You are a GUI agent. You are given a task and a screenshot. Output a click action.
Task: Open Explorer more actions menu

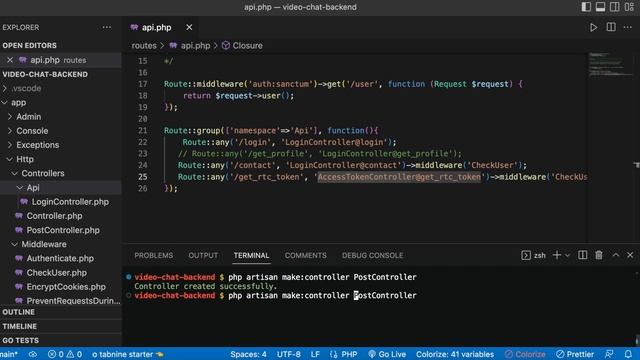(x=107, y=27)
